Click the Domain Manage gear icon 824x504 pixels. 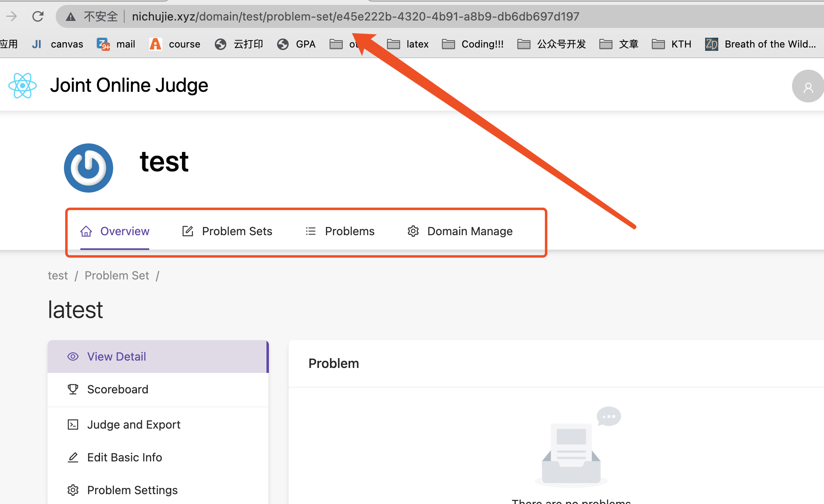click(413, 231)
